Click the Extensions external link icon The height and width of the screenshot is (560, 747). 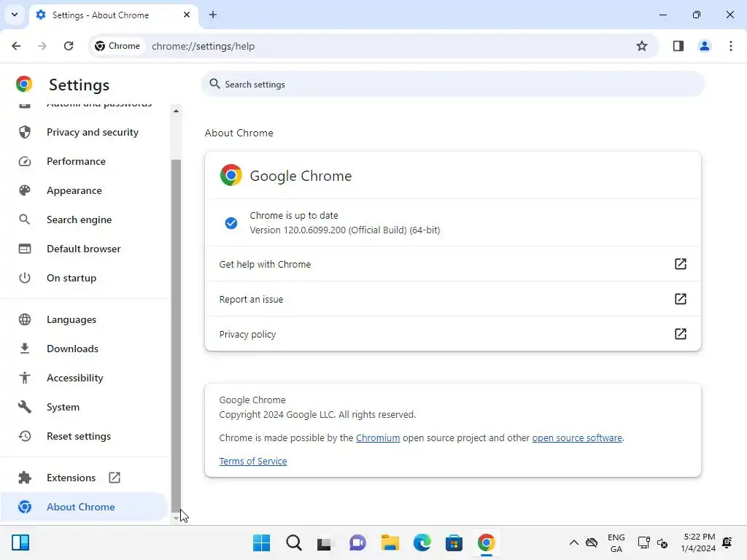click(x=115, y=477)
